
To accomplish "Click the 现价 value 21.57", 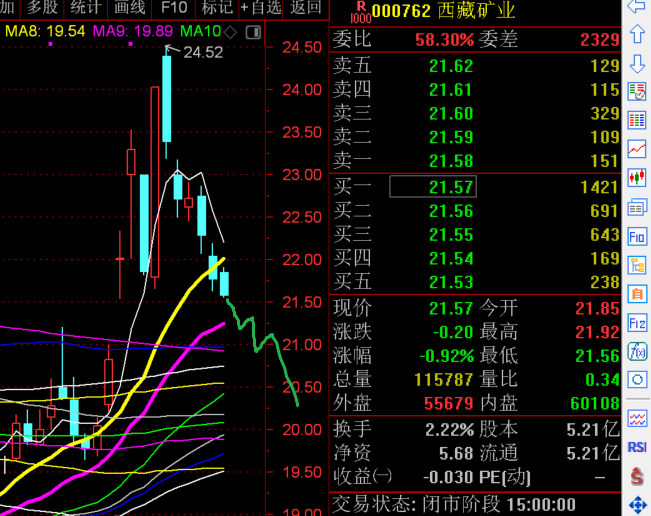I will [x=451, y=308].
